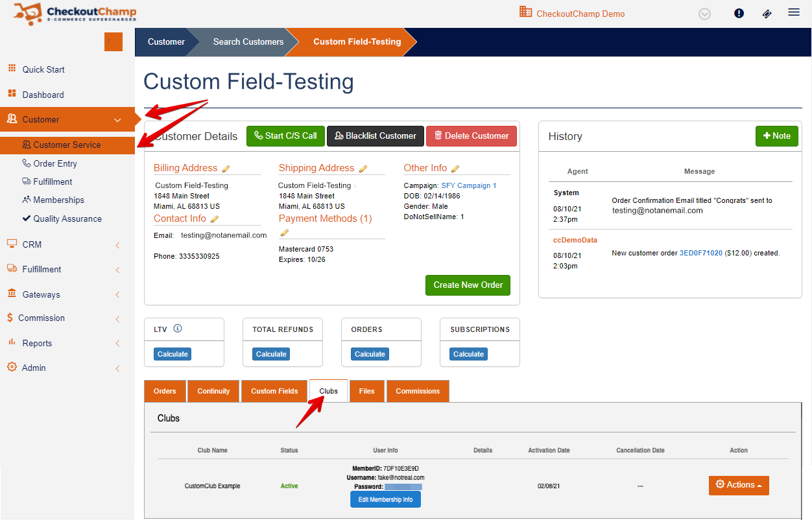Edit Other Info with pencil icon
This screenshot has height=520, width=812.
pos(455,169)
